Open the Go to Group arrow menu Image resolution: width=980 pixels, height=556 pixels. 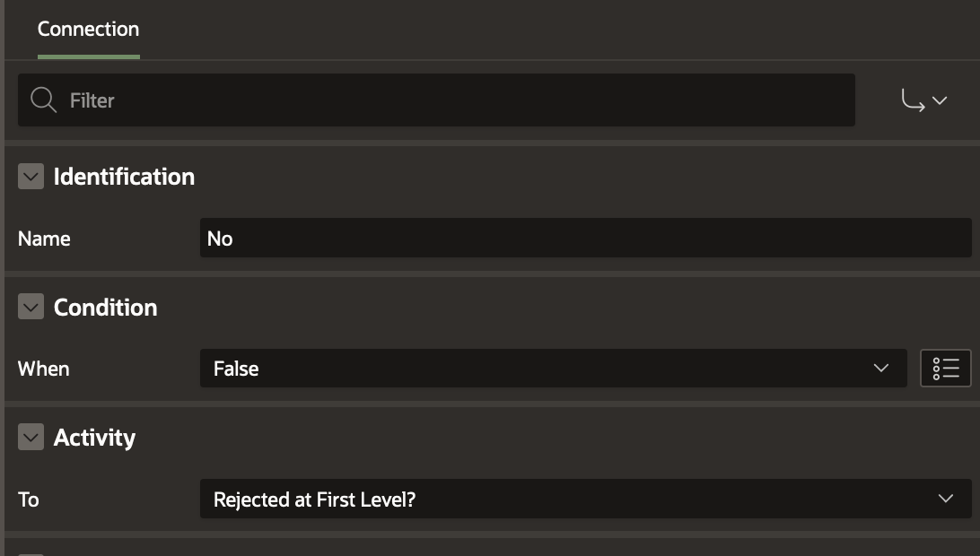(x=924, y=100)
